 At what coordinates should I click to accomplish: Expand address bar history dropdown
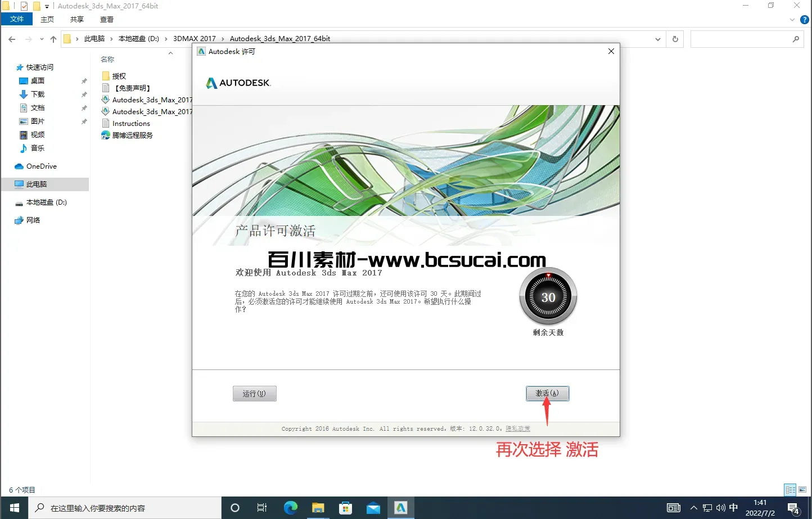click(x=658, y=39)
